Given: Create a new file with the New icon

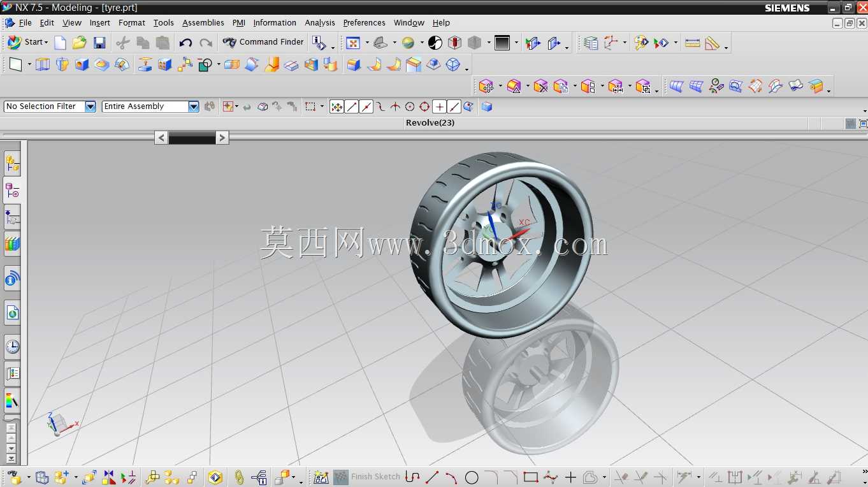Looking at the screenshot, I should [x=60, y=43].
